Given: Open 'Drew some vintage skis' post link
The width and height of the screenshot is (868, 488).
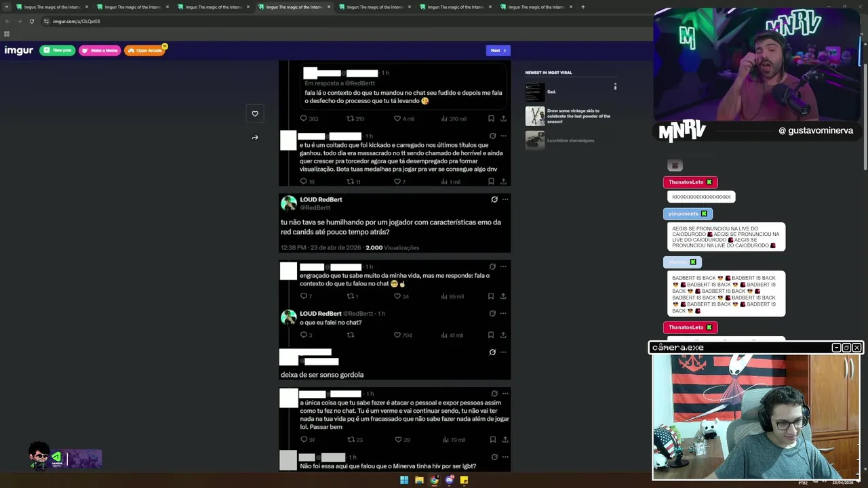Looking at the screenshot, I should pyautogui.click(x=578, y=116).
